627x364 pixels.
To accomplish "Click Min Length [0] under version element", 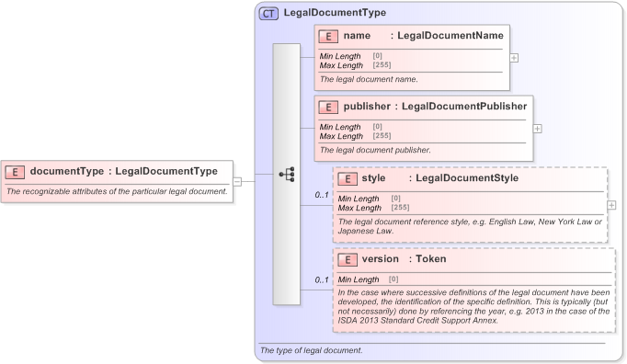I will [x=368, y=279].
